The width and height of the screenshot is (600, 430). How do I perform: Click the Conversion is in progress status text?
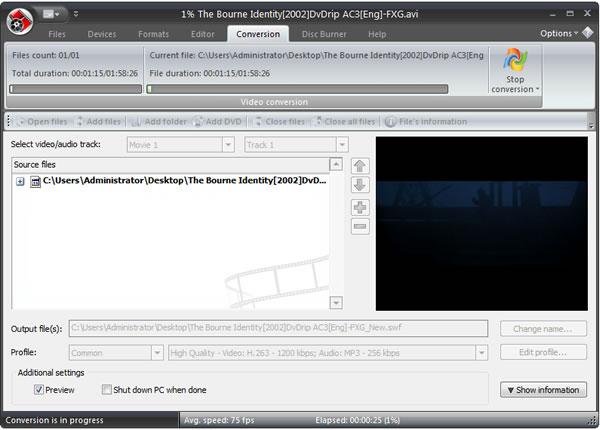point(54,420)
